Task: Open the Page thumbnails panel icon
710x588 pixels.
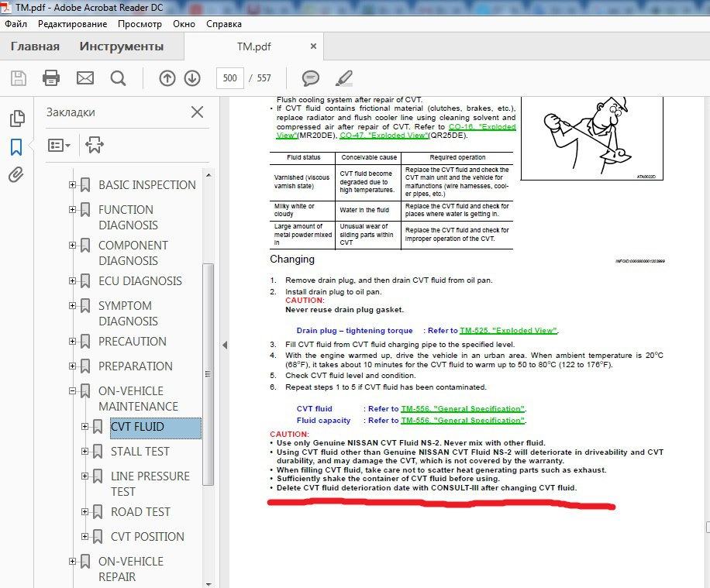Action: pyautogui.click(x=16, y=119)
